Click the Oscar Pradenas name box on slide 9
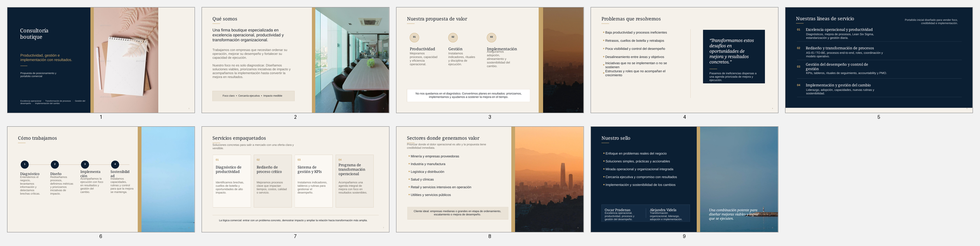 point(624,214)
